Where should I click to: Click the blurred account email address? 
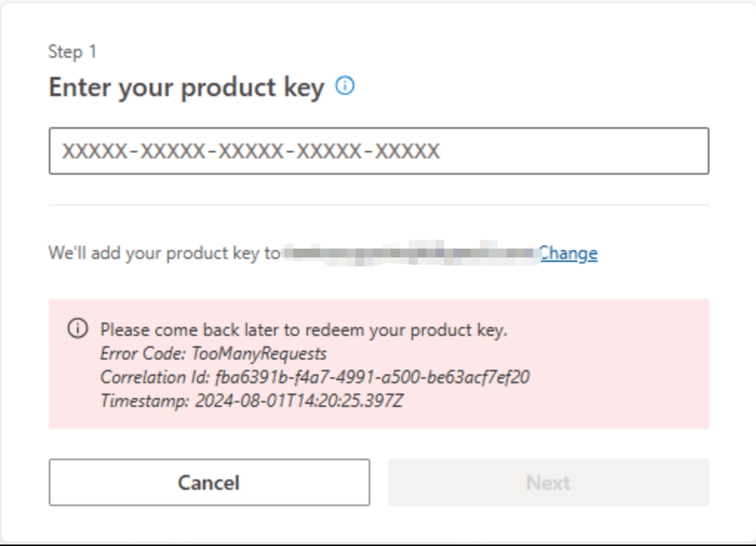[411, 253]
